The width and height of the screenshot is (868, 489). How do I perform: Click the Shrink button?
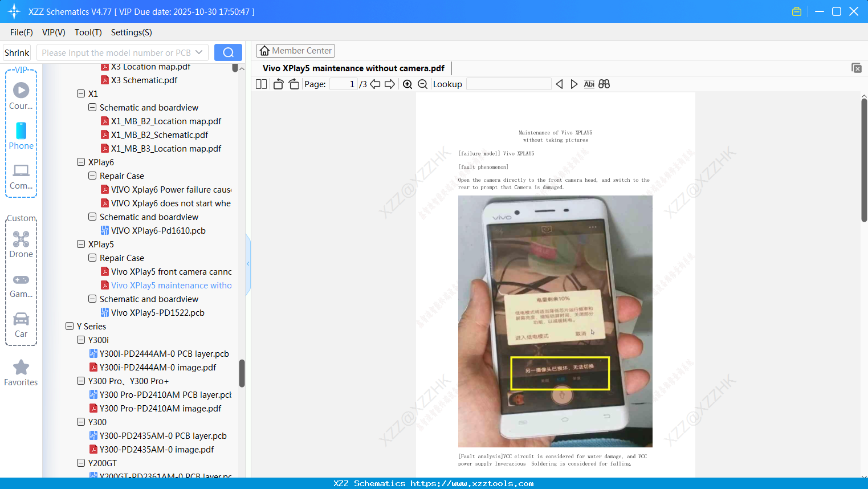click(x=17, y=52)
